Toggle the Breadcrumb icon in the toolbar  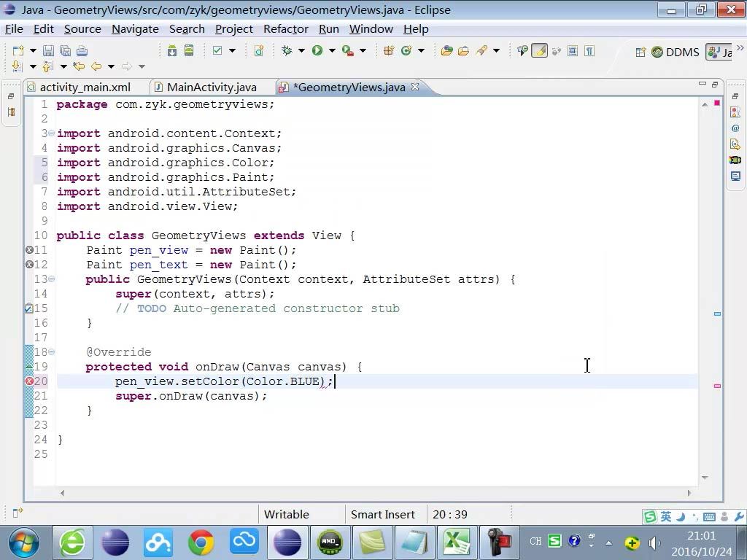pyautogui.click(x=522, y=50)
